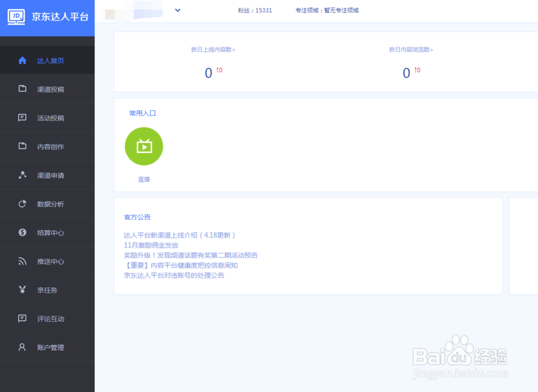
Task: Go to 渠道投稿 in the sidebar
Action: (47, 89)
